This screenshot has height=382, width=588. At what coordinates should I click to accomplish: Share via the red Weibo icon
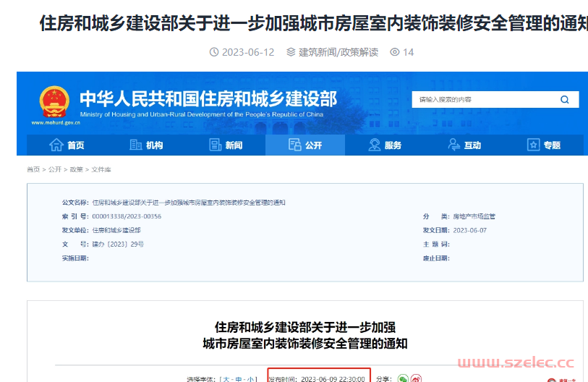416,378
